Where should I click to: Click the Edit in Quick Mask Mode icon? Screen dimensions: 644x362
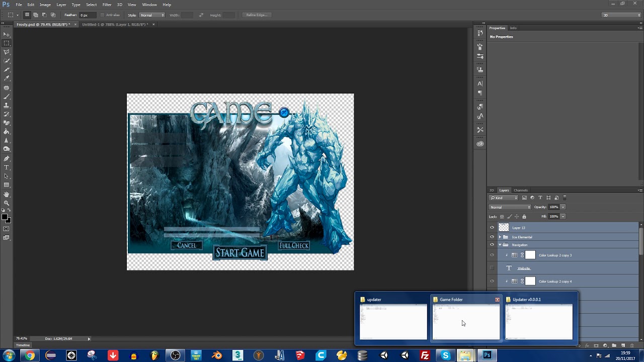[7, 229]
